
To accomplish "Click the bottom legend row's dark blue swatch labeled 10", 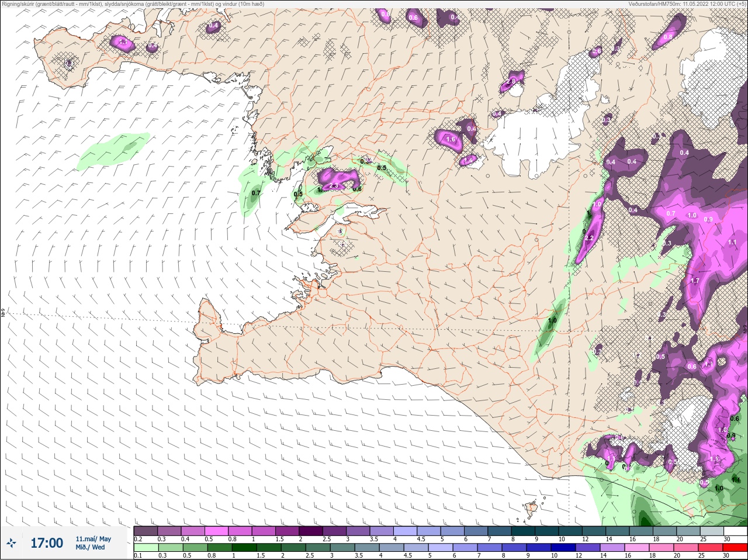I will pyautogui.click(x=564, y=548).
